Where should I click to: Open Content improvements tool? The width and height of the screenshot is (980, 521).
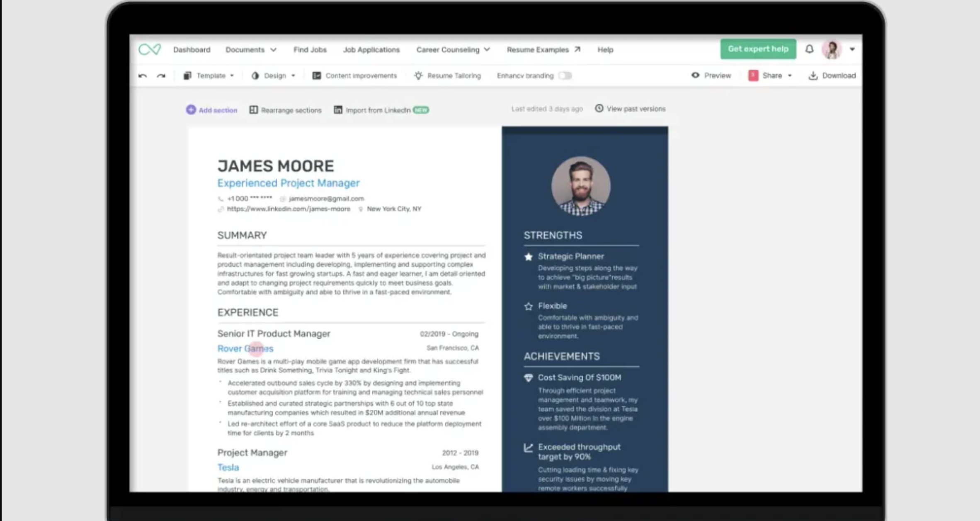[354, 75]
